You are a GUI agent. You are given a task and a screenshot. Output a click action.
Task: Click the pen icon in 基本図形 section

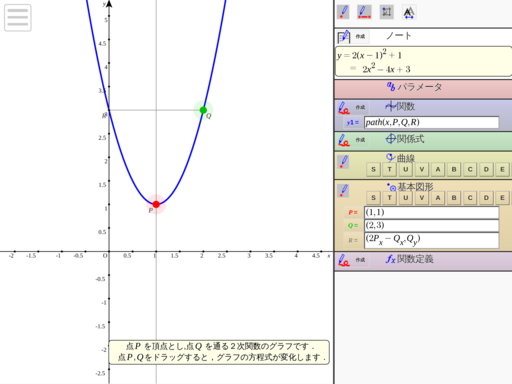tap(343, 191)
